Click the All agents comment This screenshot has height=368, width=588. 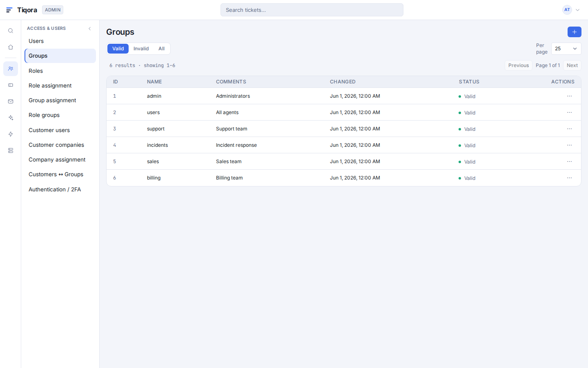pos(227,112)
